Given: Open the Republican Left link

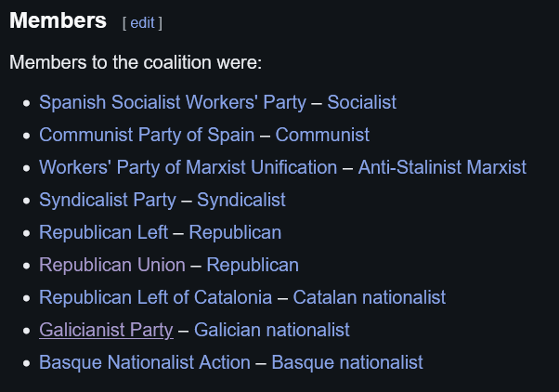Looking at the screenshot, I should [x=103, y=232].
